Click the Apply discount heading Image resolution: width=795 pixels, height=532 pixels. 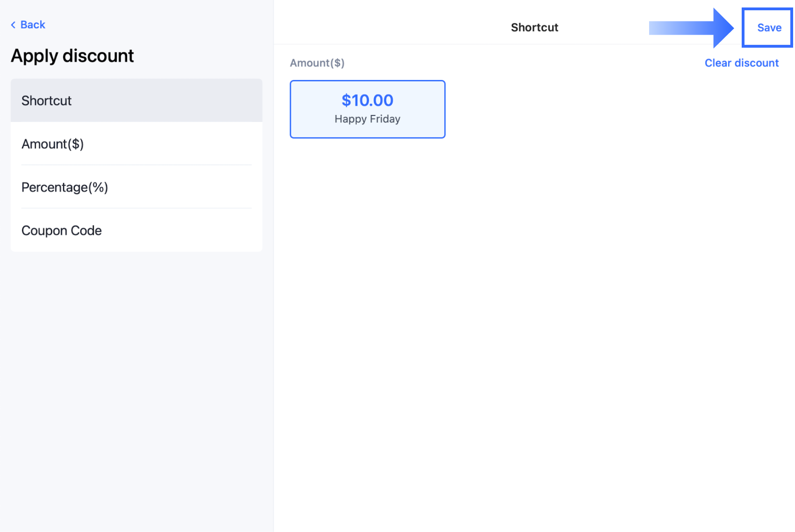pos(72,56)
